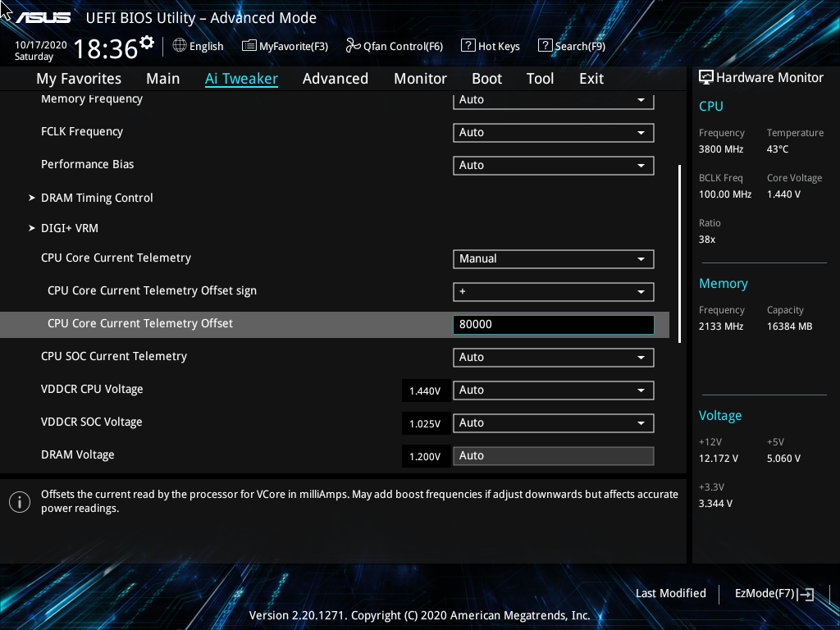This screenshot has width=840, height=630.
Task: Open the Memory Frequency dropdown
Action: click(x=554, y=100)
